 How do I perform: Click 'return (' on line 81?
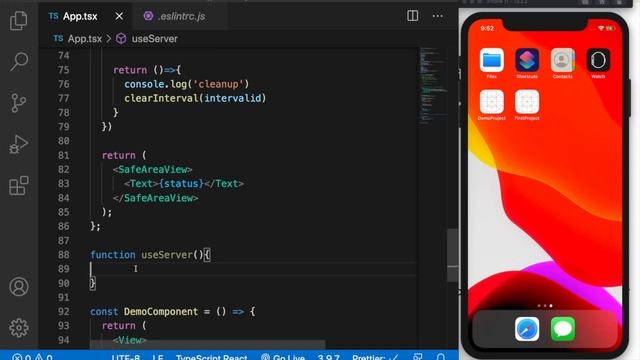(124, 156)
